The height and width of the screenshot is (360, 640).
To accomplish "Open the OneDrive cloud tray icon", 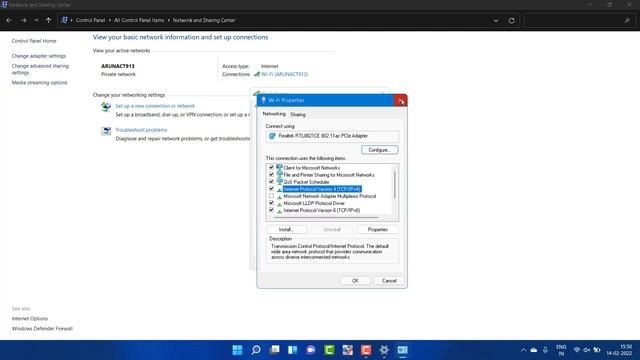I will pyautogui.click(x=533, y=350).
